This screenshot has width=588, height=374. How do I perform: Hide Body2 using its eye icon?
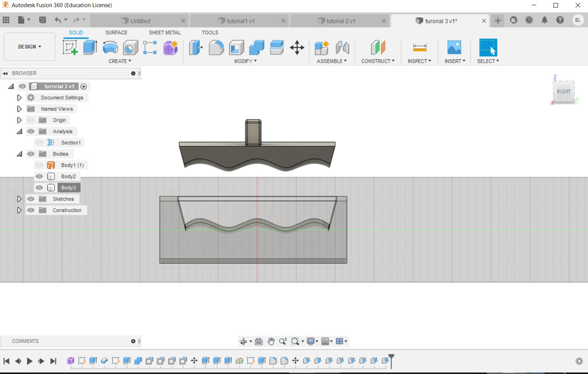pyautogui.click(x=39, y=176)
